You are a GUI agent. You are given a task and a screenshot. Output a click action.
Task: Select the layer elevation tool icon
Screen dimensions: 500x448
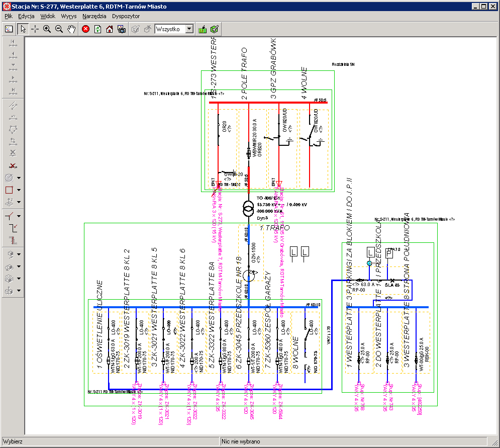click(9, 202)
